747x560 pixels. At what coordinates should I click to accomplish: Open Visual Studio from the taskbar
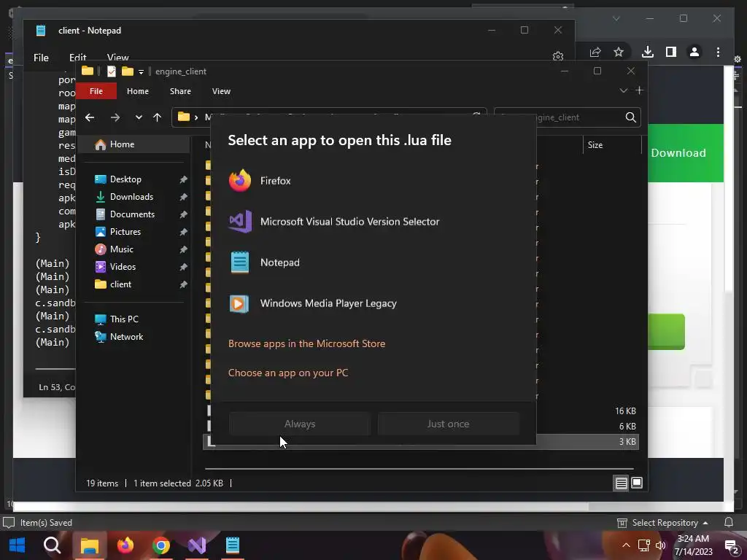197,545
